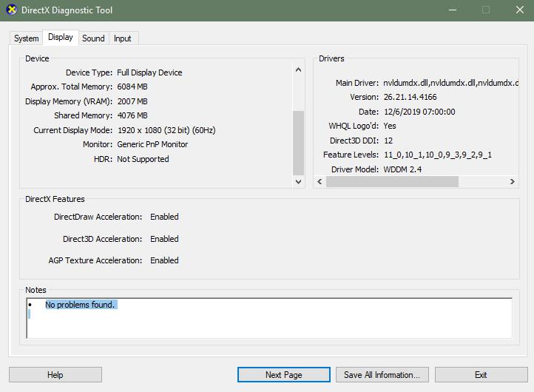
Task: Select the Display tab
Action: coord(61,37)
